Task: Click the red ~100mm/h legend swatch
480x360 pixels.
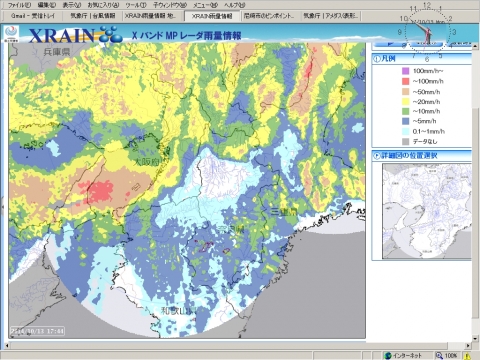Action: (x=405, y=81)
